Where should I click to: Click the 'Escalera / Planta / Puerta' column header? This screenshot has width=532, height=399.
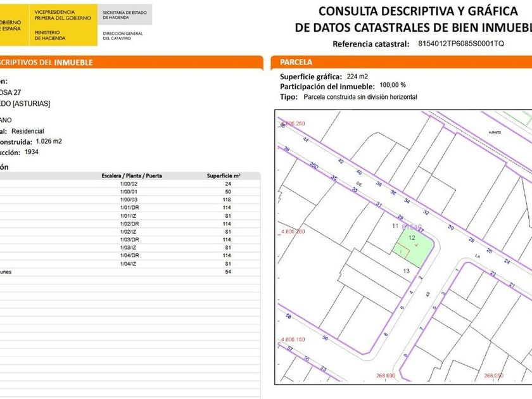pyautogui.click(x=132, y=176)
